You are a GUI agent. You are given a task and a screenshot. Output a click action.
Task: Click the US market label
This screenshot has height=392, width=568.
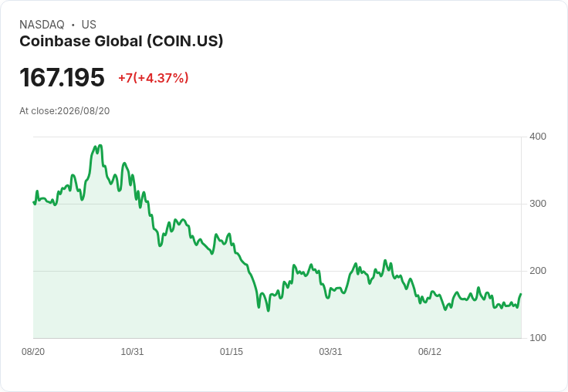pos(89,25)
